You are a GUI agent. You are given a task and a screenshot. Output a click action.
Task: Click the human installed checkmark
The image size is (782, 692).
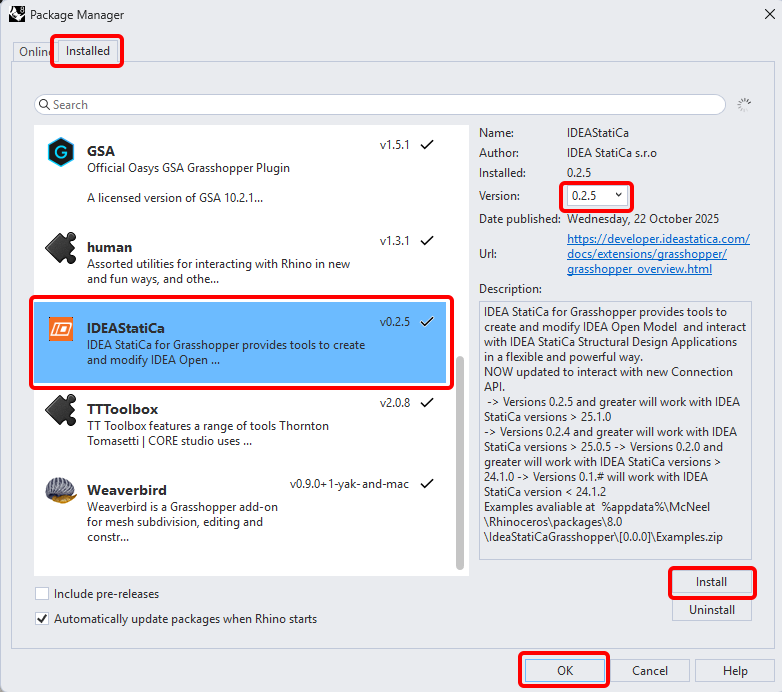427,241
